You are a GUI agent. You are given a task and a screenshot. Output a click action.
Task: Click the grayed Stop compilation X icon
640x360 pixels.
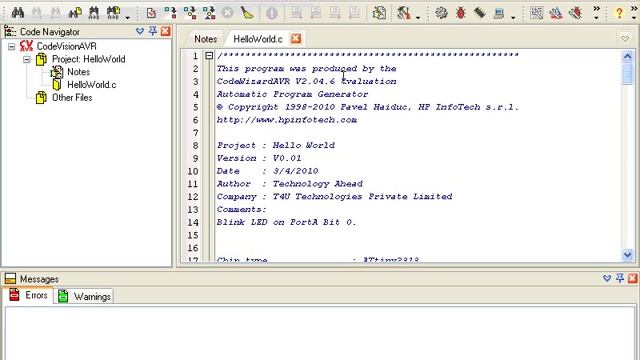pyautogui.click(x=228, y=13)
